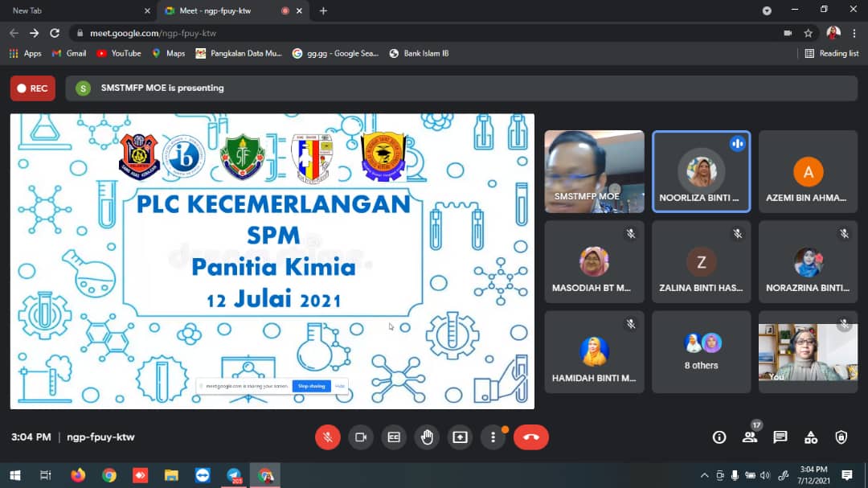Raise your hand in the meeting
The height and width of the screenshot is (488, 868).
tap(427, 437)
